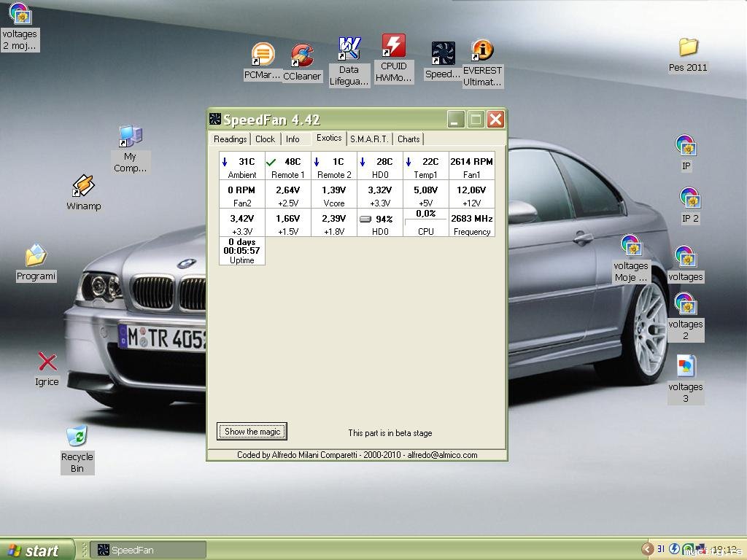Screen dimensions: 747x560
Task: Click the CPU usage bar cell
Action: [425, 222]
